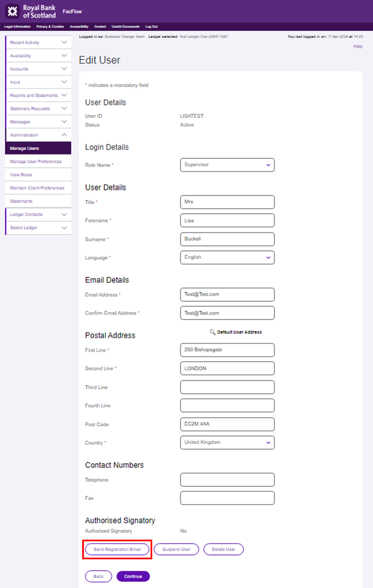
Task: Click the Suspend User button
Action: pyautogui.click(x=176, y=549)
